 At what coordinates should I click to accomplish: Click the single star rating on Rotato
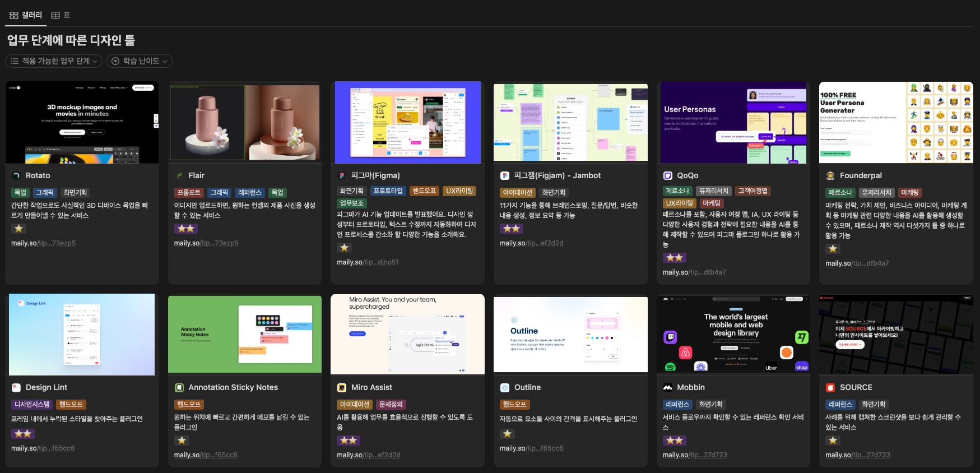(19, 229)
